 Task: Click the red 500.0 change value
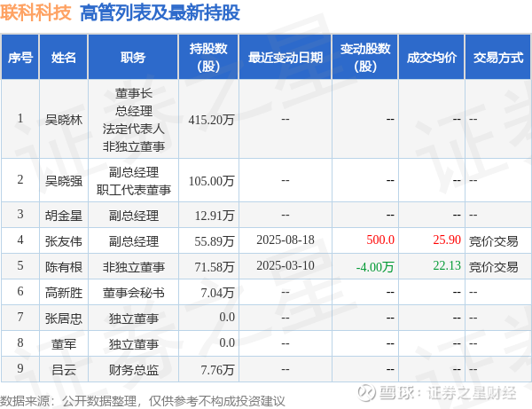pos(380,240)
